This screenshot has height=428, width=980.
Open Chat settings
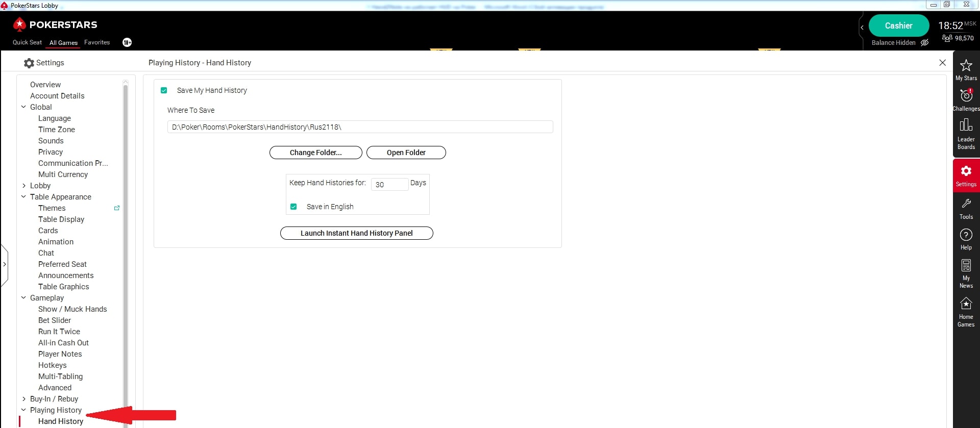[46, 253]
